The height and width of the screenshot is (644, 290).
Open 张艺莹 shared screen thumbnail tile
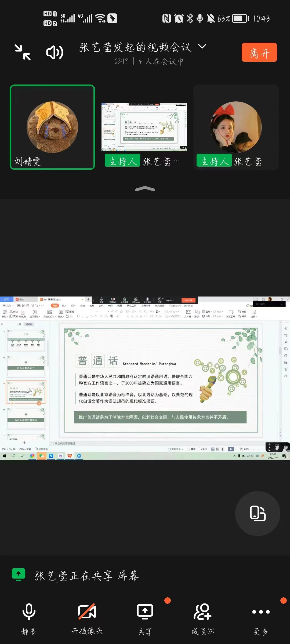point(144,127)
